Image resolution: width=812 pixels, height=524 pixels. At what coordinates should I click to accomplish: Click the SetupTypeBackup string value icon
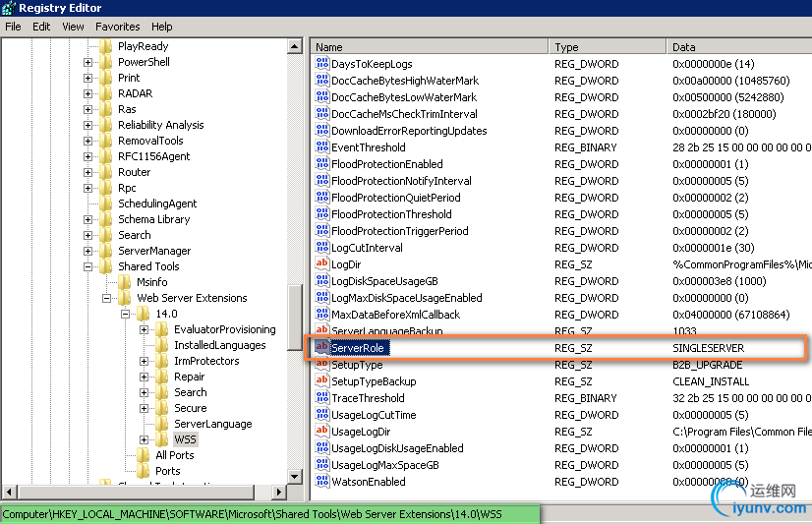pyautogui.click(x=322, y=380)
